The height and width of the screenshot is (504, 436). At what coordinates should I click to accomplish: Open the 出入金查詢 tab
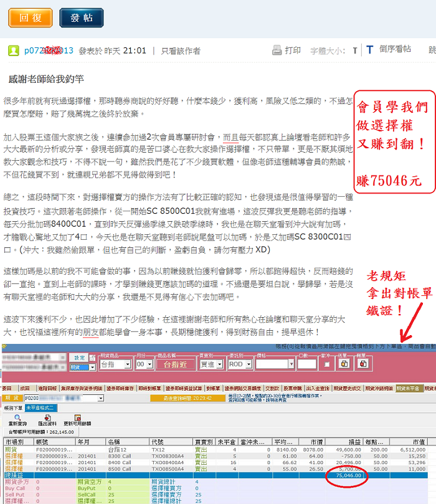tap(317, 388)
